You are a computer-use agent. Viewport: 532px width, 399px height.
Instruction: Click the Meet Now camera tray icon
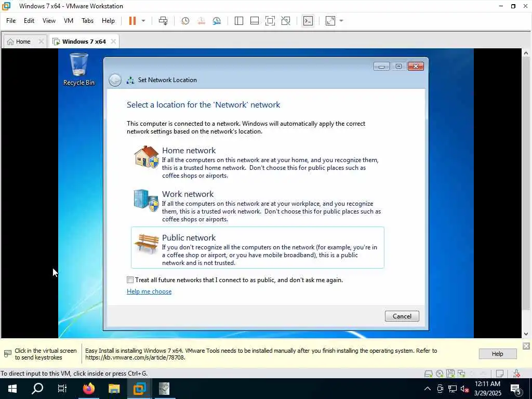pos(440,389)
